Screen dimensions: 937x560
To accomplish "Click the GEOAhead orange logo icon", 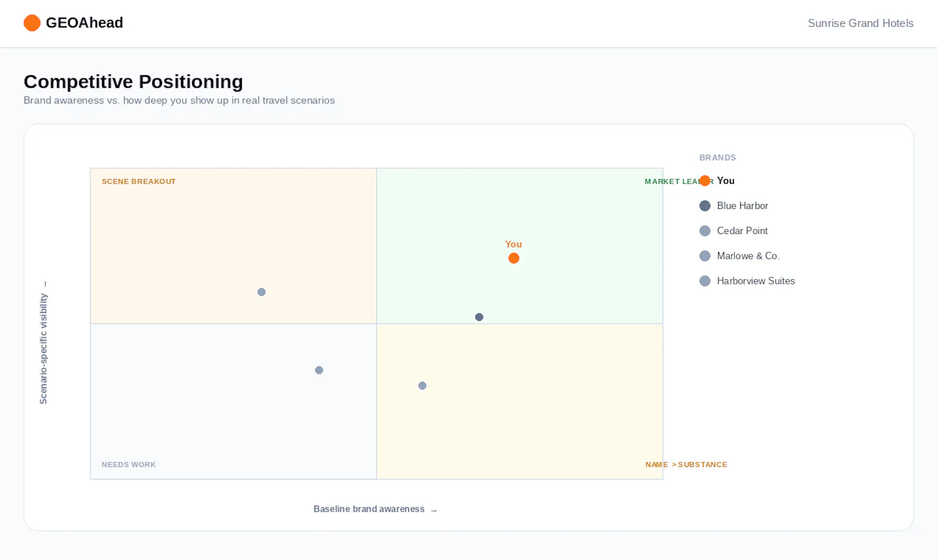I will [32, 23].
